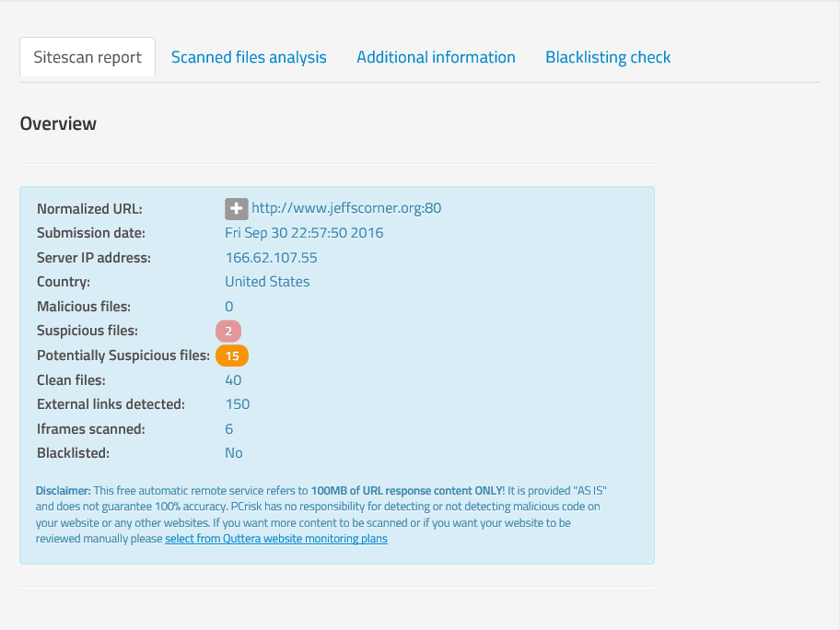Select the server IP address 166.62.107.55

coord(271,258)
